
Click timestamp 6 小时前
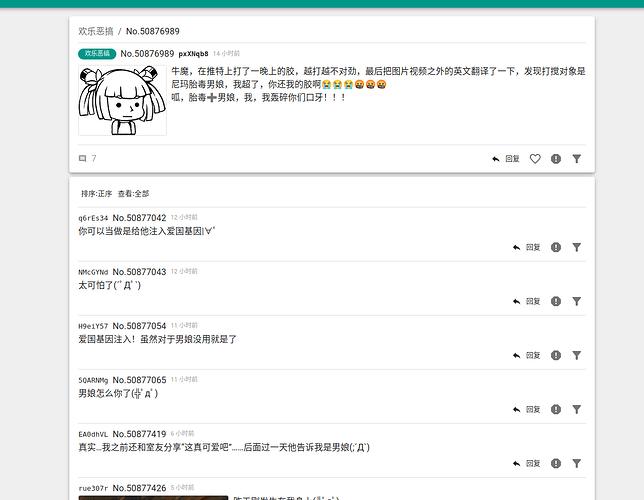pos(182,433)
